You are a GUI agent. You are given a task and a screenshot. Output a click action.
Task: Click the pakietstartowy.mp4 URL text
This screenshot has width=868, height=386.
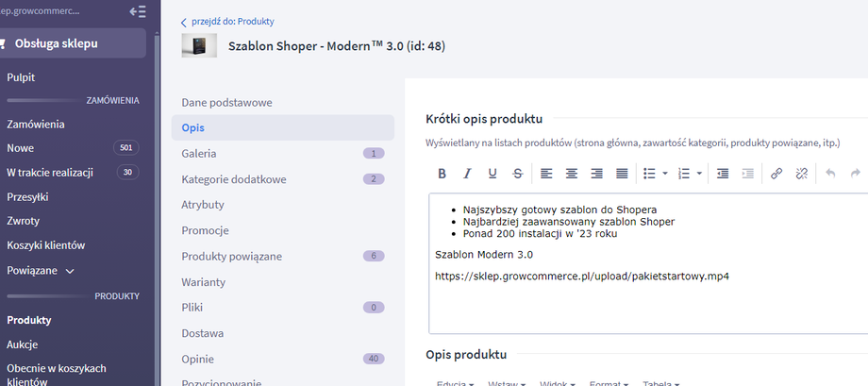[582, 276]
